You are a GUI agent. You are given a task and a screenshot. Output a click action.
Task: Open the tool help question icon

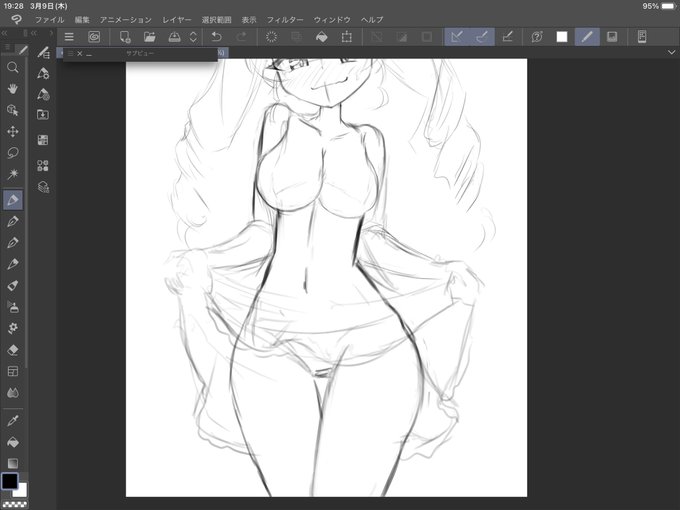(x=537, y=37)
